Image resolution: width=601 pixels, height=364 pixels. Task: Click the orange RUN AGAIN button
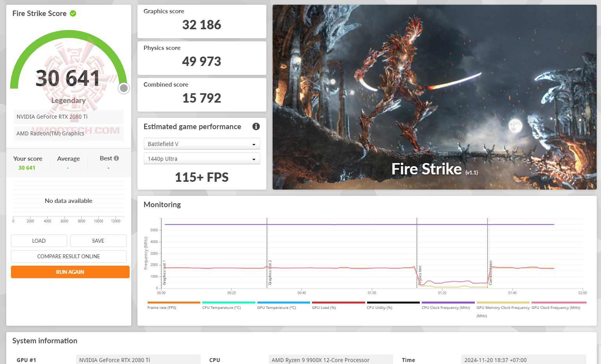coord(70,272)
